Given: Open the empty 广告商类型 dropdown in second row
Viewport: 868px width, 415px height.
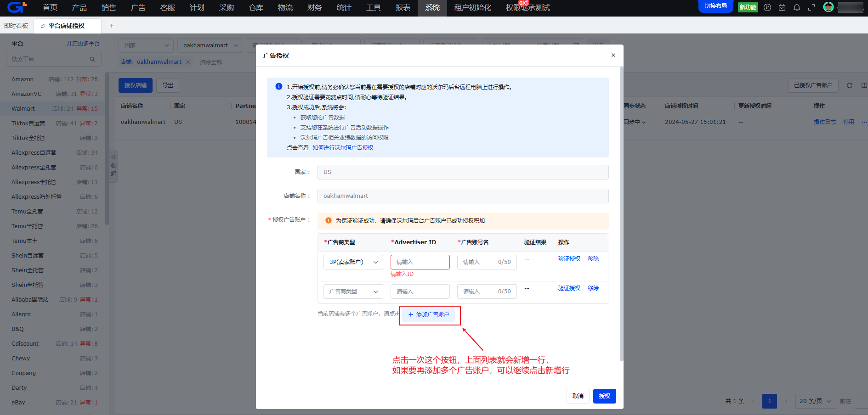Looking at the screenshot, I should [353, 292].
